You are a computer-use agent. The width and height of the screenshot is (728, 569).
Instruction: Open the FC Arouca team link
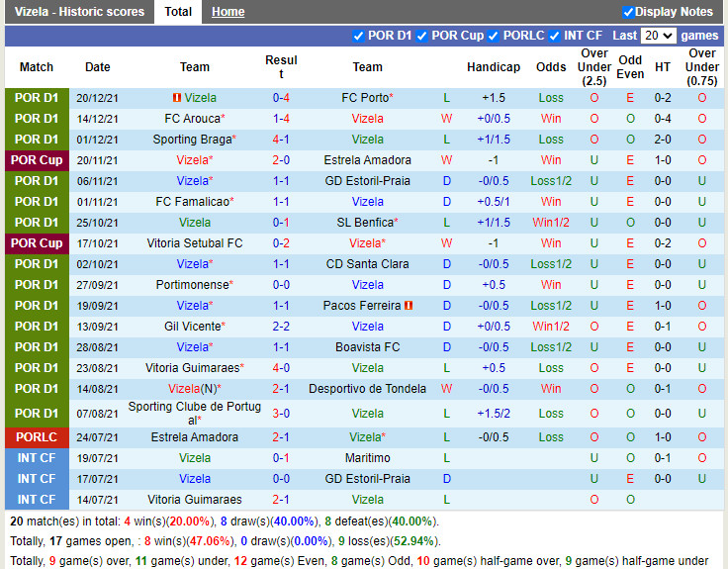pos(195,119)
